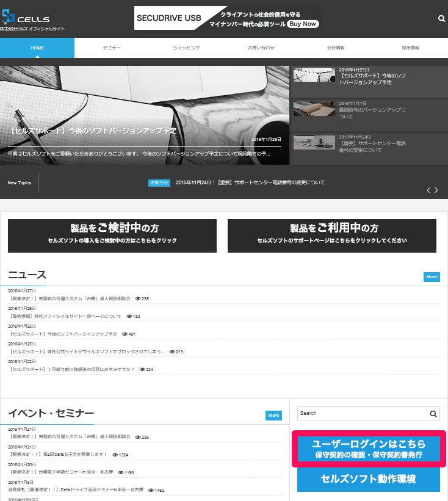
Task: Click the お知らせ tag in New Topics
Action: click(x=159, y=182)
